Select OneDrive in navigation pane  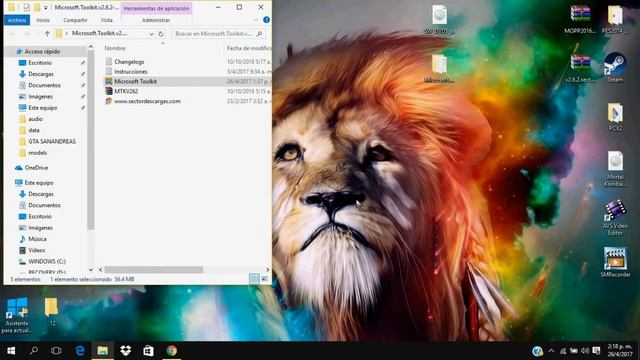point(36,168)
